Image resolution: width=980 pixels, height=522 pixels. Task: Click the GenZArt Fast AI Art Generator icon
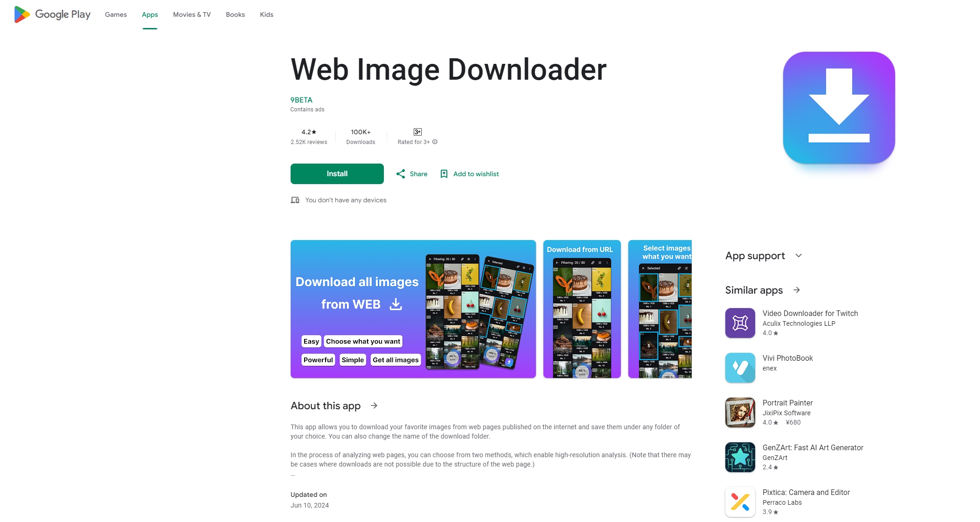[739, 457]
